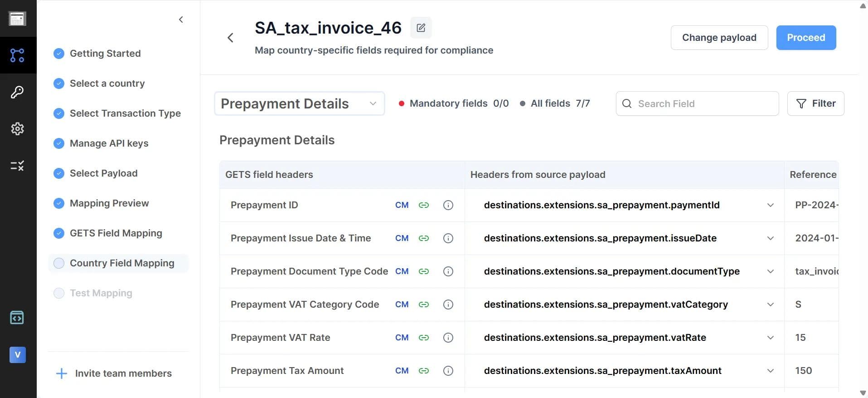
Task: Click the info icon for Prepayment Tax Amount
Action: (448, 371)
